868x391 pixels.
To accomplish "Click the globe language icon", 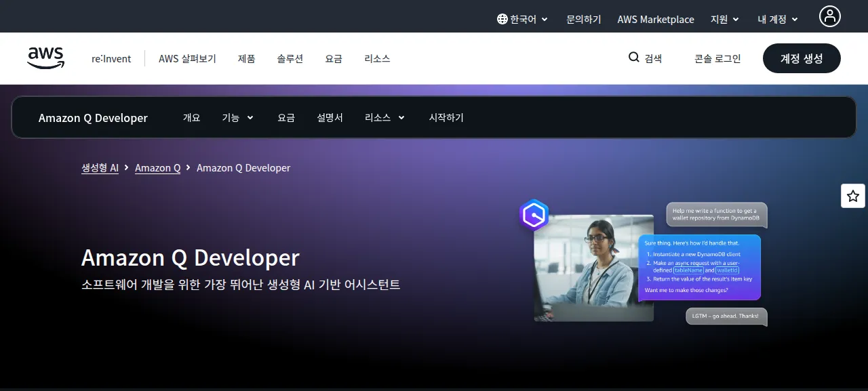I will point(502,20).
